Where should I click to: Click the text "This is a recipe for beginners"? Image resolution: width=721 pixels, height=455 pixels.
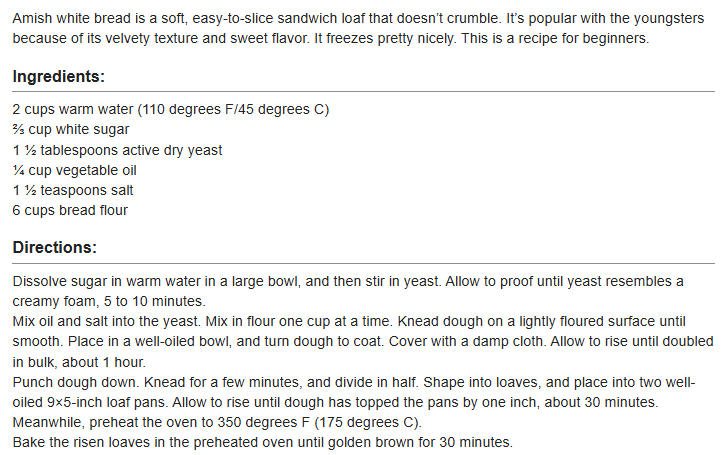[x=555, y=38]
